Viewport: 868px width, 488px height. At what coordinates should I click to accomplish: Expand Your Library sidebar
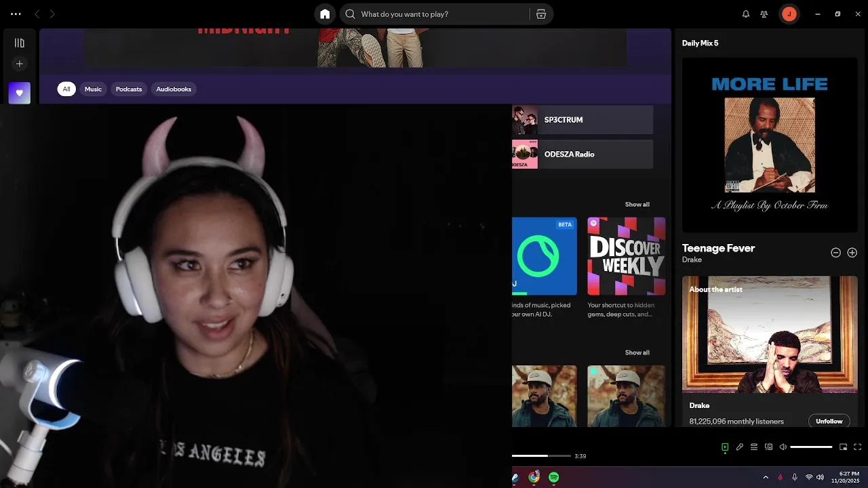[x=20, y=43]
